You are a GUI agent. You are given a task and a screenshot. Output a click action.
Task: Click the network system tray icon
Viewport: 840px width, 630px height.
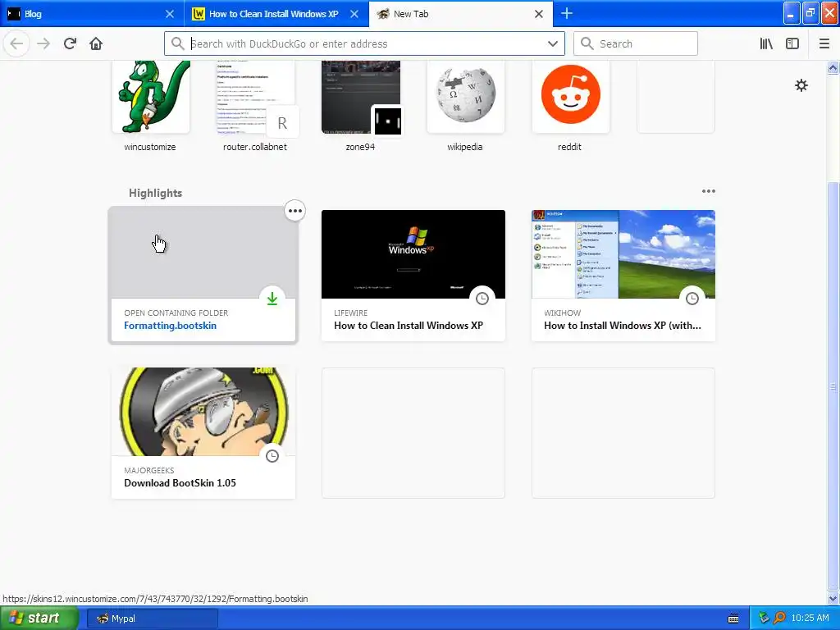tap(764, 619)
